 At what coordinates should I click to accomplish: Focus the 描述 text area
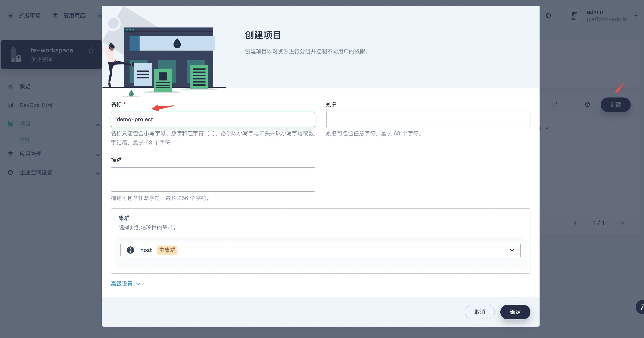click(x=213, y=179)
